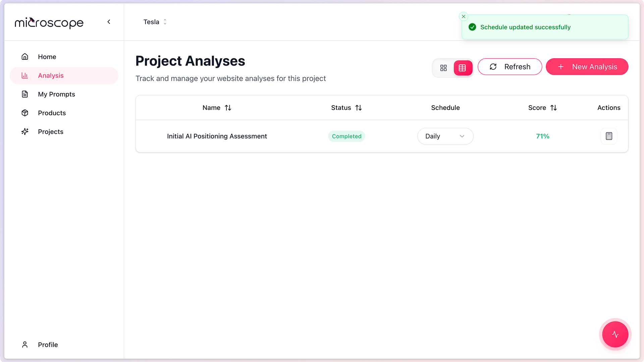This screenshot has width=644, height=362.
Task: Collapse the sidebar with the chevron arrow
Action: [109, 22]
